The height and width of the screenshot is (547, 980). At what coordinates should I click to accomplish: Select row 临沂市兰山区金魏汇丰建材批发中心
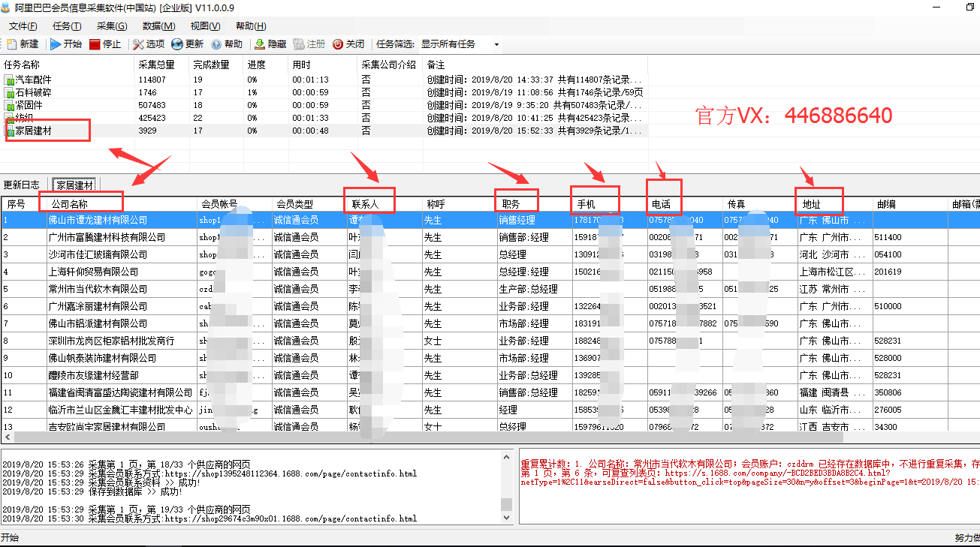[490, 410]
